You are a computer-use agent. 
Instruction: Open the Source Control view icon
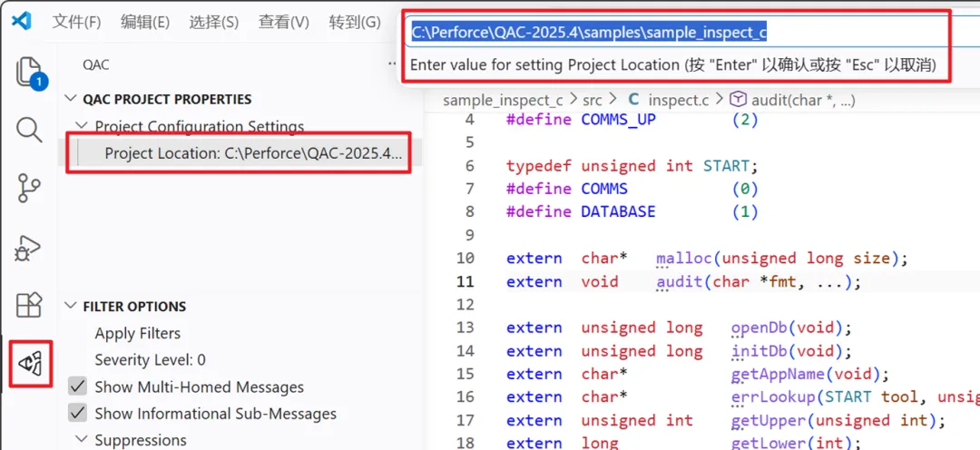[x=29, y=189]
